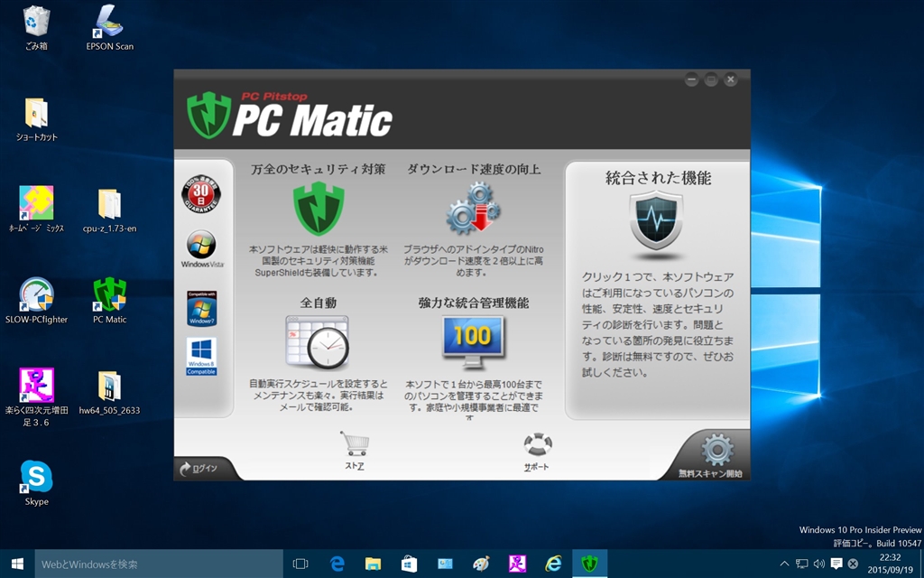The width and height of the screenshot is (924, 578).
Task: Click the 全自動 heading
Action: pos(319,303)
